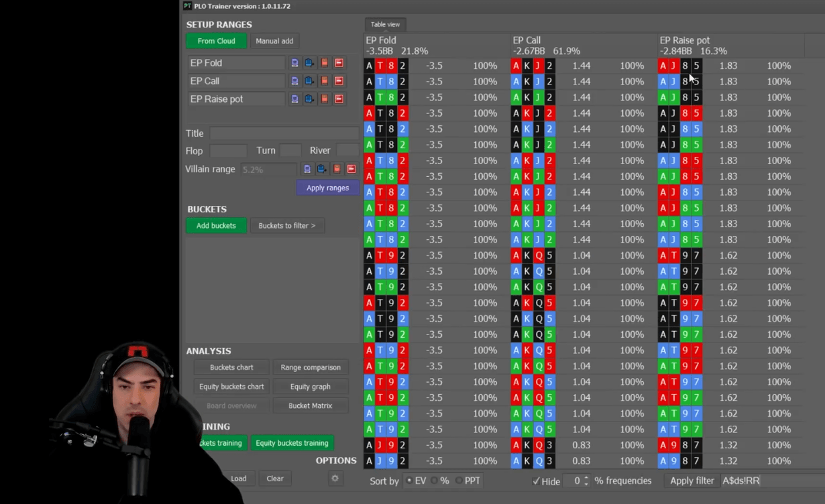
Task: Click the blue paste icon for EP Raise pot
Action: pyautogui.click(x=309, y=99)
